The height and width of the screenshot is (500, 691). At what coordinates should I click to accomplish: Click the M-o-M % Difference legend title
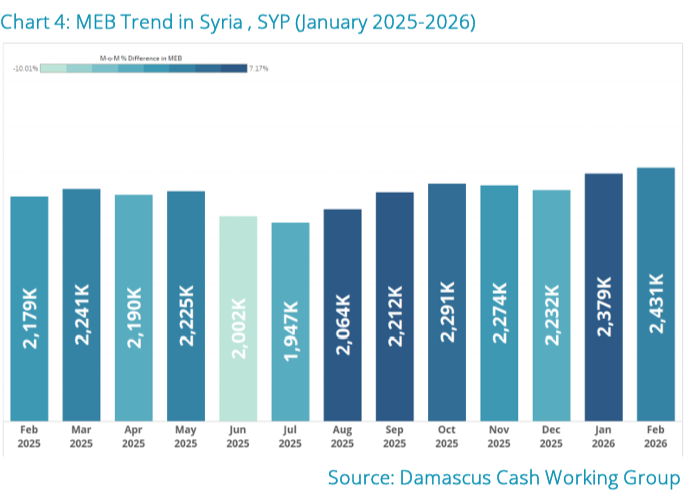point(141,58)
